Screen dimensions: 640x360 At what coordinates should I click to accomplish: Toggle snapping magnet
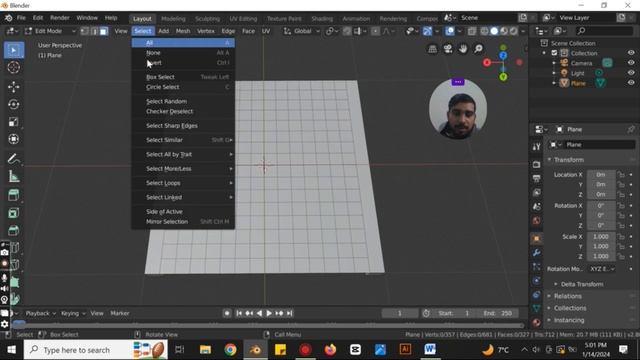[347, 31]
